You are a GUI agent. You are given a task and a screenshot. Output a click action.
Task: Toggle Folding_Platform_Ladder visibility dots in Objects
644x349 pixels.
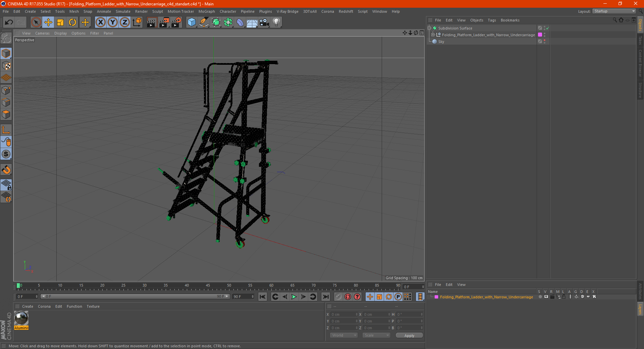pos(544,35)
